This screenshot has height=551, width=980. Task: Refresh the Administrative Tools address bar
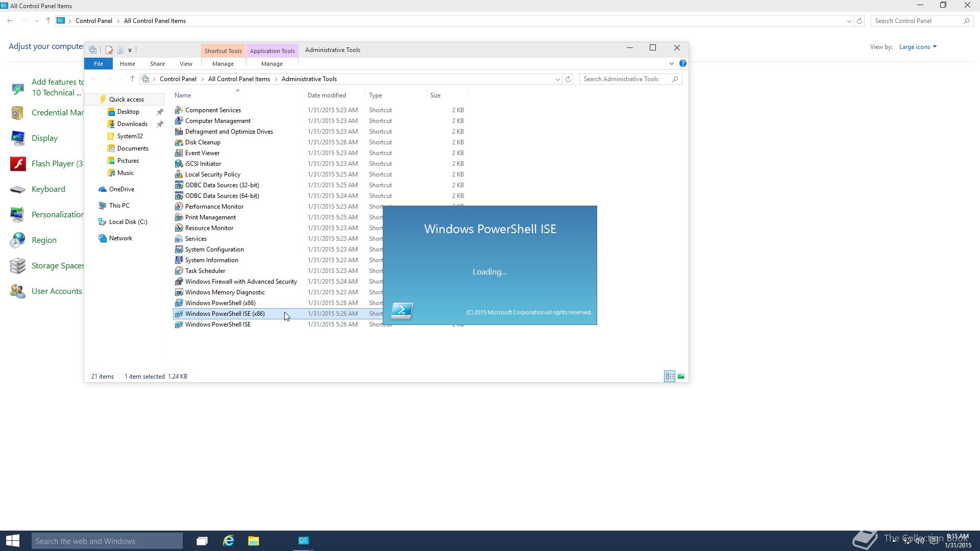(568, 79)
